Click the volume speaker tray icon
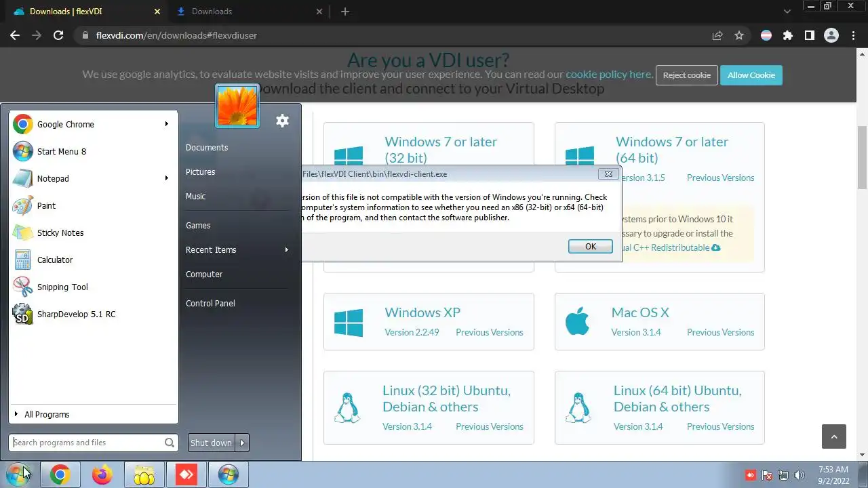This screenshot has width=868, height=488. pyautogui.click(x=800, y=475)
